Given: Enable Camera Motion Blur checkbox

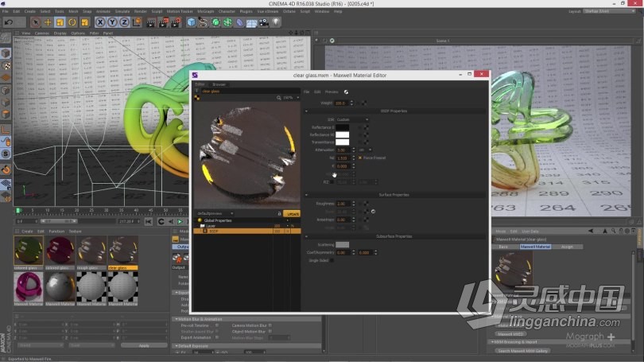Looking at the screenshot, I should [270, 325].
